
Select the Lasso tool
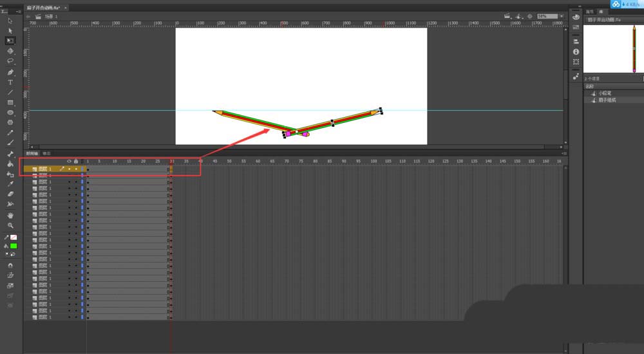click(10, 61)
